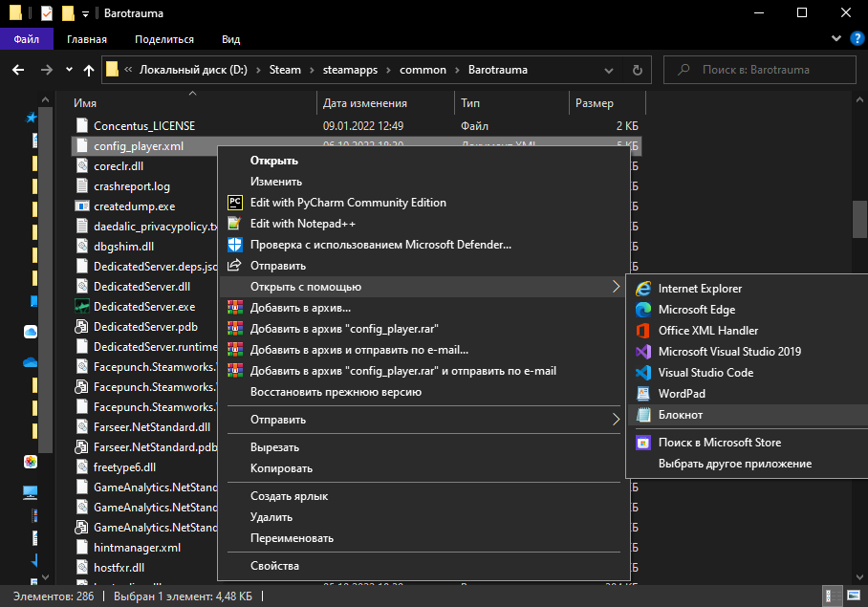Click the common breadcrumb in address bar

pyautogui.click(x=423, y=70)
